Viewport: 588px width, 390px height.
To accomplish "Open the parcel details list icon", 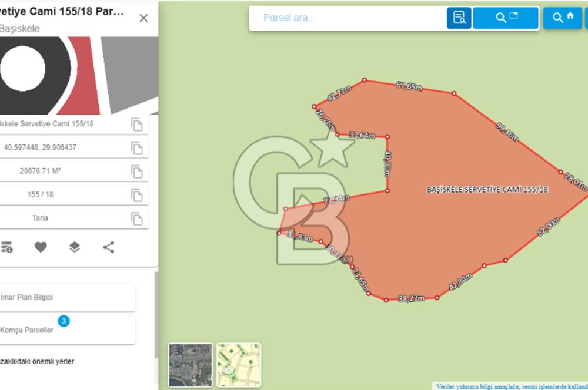I will pos(6,247).
